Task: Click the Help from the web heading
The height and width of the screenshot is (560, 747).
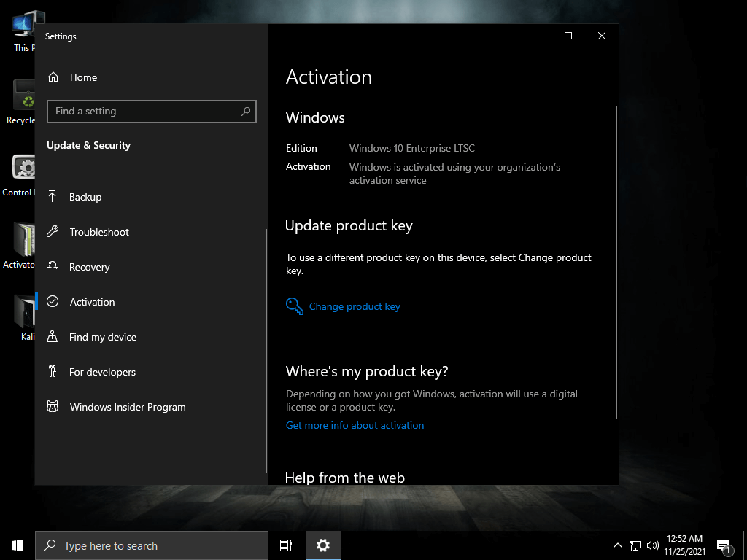Action: click(345, 477)
